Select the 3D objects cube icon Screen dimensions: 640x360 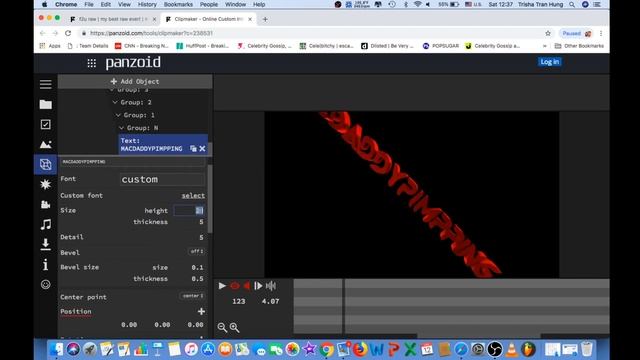point(45,164)
